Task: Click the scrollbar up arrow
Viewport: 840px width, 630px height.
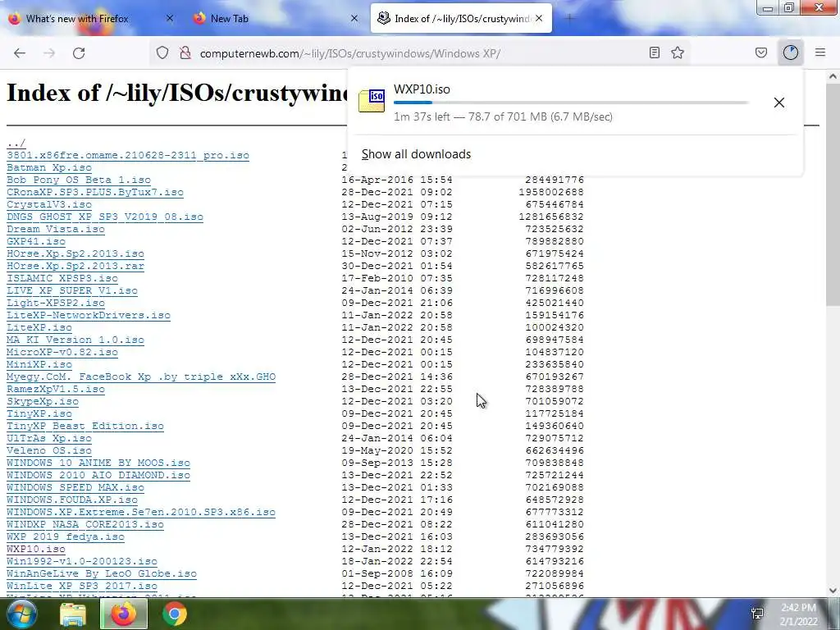Action: point(833,76)
